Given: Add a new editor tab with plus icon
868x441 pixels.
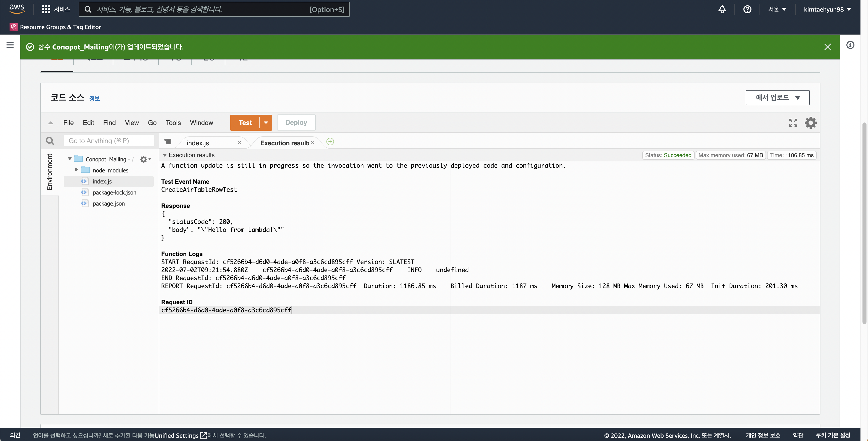Looking at the screenshot, I should click(x=330, y=142).
